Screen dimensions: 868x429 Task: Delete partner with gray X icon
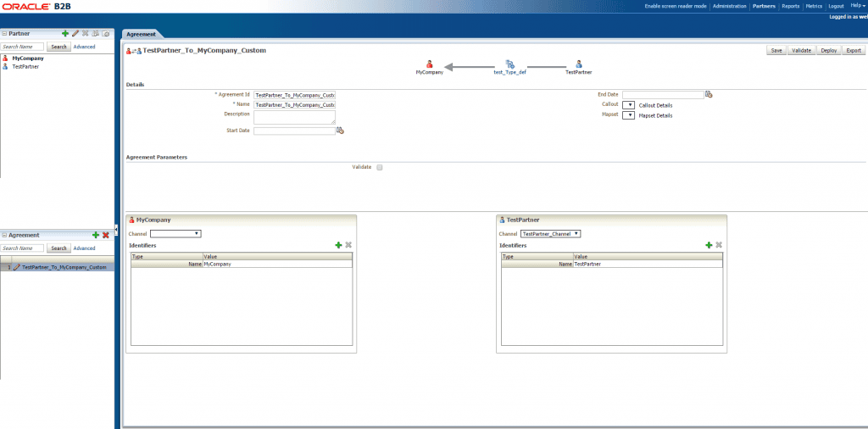[86, 34]
